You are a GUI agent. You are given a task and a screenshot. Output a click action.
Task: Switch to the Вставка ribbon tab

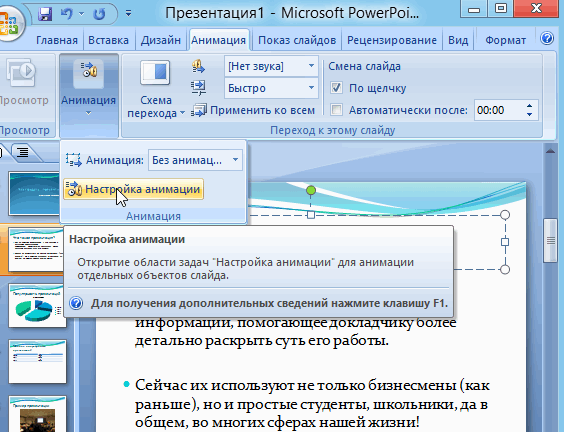[108, 40]
